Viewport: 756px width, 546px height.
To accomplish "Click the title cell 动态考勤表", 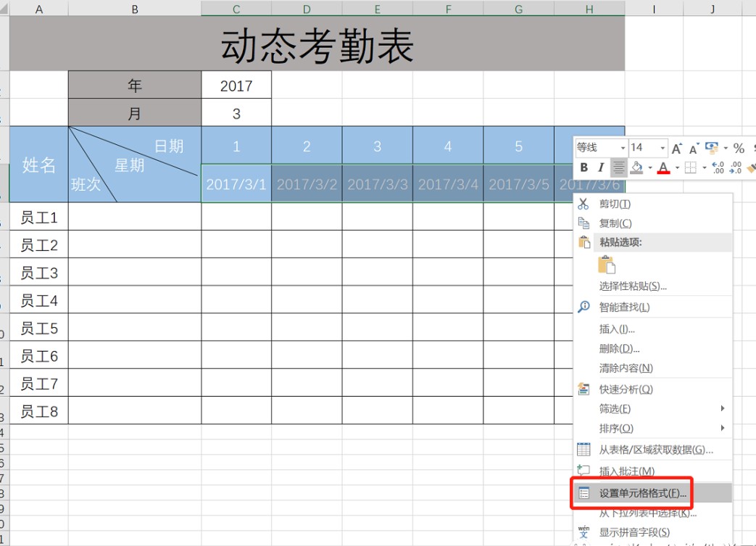I will 317,44.
